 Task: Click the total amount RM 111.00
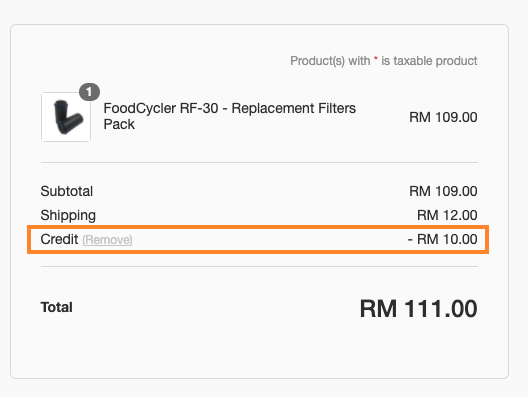[419, 308]
